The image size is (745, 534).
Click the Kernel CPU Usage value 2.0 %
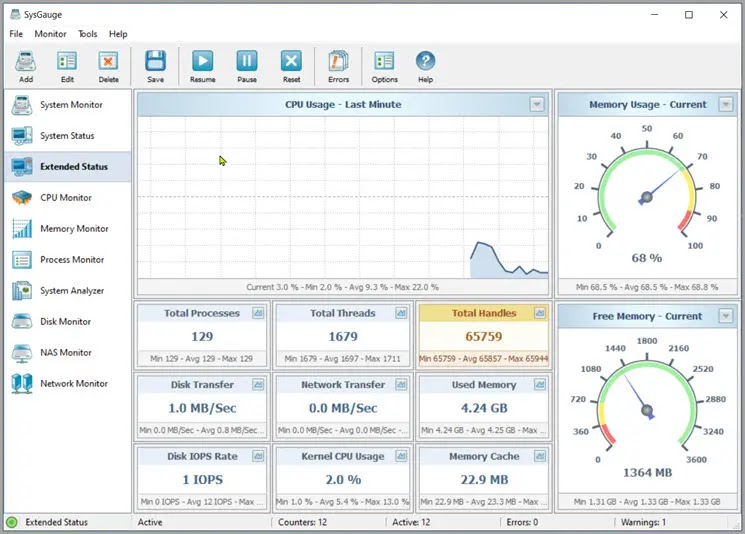[343, 480]
